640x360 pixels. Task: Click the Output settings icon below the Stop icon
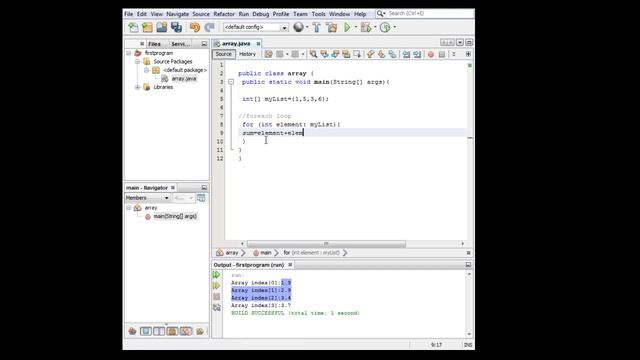[216, 307]
